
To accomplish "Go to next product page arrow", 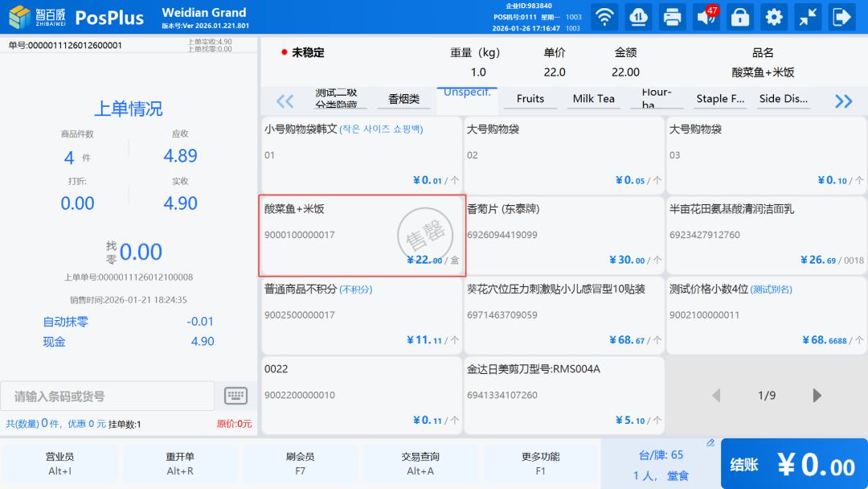I will point(817,396).
